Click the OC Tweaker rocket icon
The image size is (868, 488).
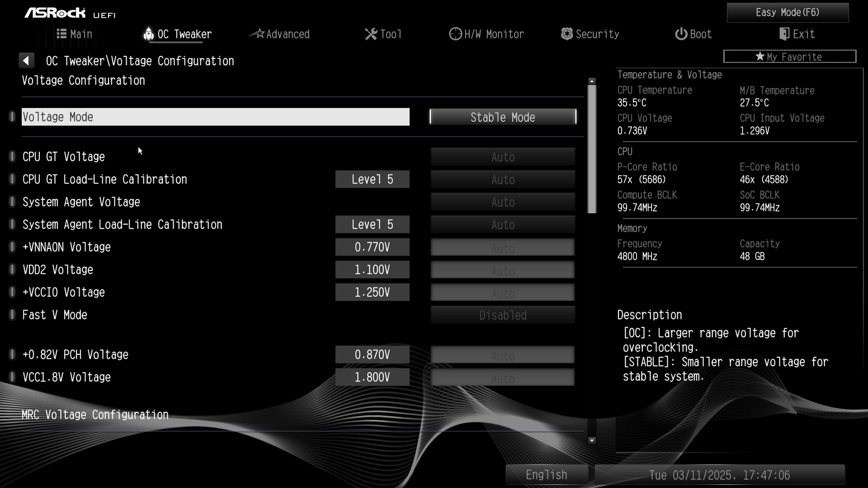click(149, 34)
